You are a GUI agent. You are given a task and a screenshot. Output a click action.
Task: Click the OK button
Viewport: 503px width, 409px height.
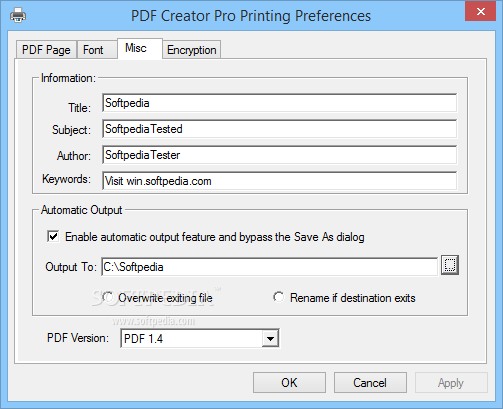tap(289, 383)
